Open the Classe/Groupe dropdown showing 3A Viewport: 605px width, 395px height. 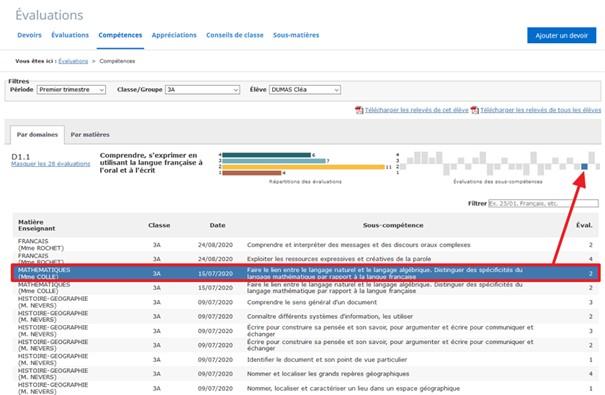point(202,89)
